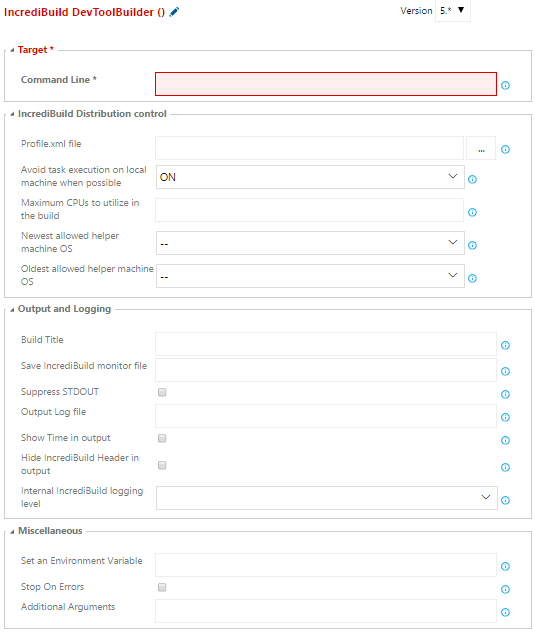Open the Version 5.* dropdown
Viewport: 535px width, 634px height.
point(453,11)
